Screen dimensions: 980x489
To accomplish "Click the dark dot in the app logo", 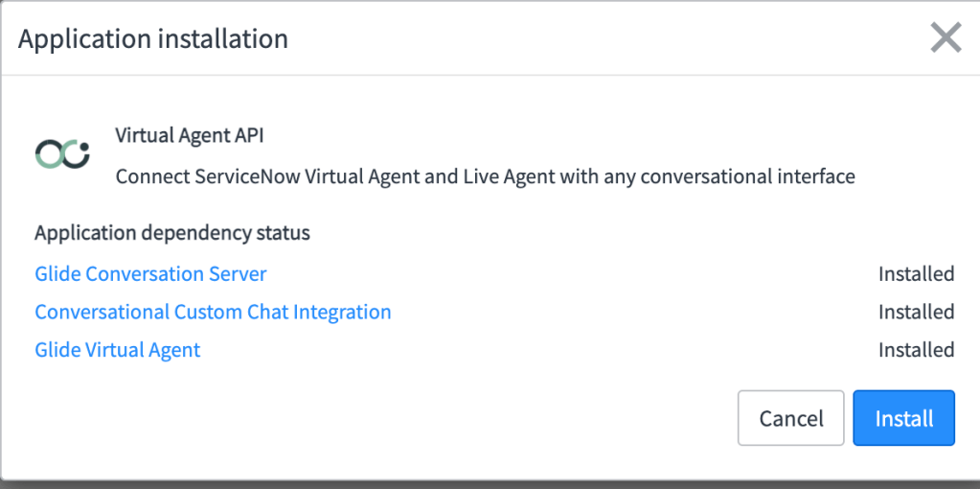I will coord(83,147).
